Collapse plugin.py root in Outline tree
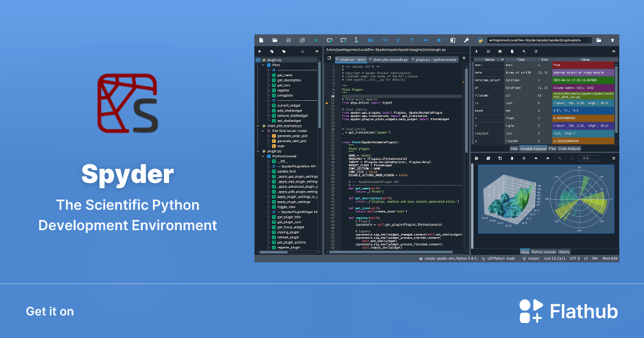Image resolution: width=644 pixels, height=338 pixels. [x=258, y=60]
